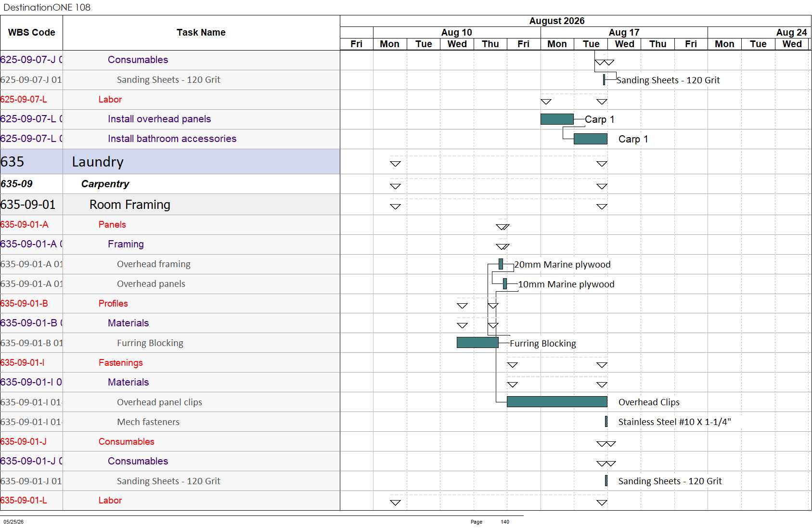Select the Aug 10 week header
Screen dimensions: 812x528
tap(457, 32)
